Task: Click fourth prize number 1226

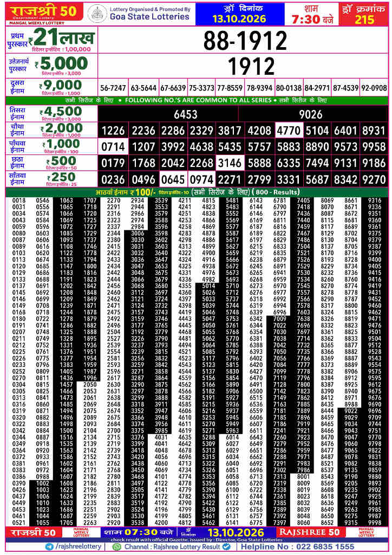Action: (x=113, y=131)
